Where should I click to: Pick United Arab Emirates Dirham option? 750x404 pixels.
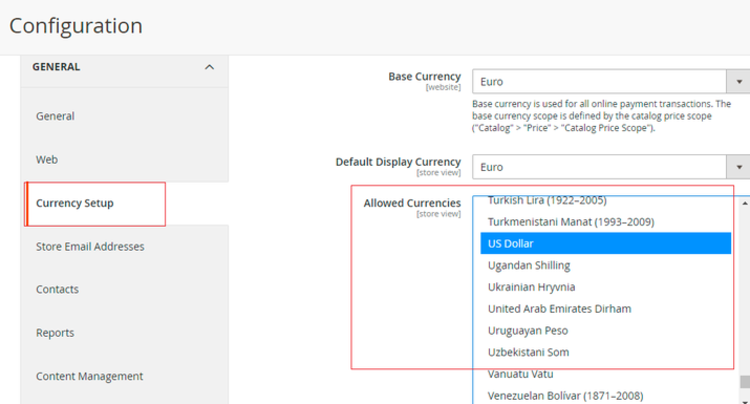559,309
